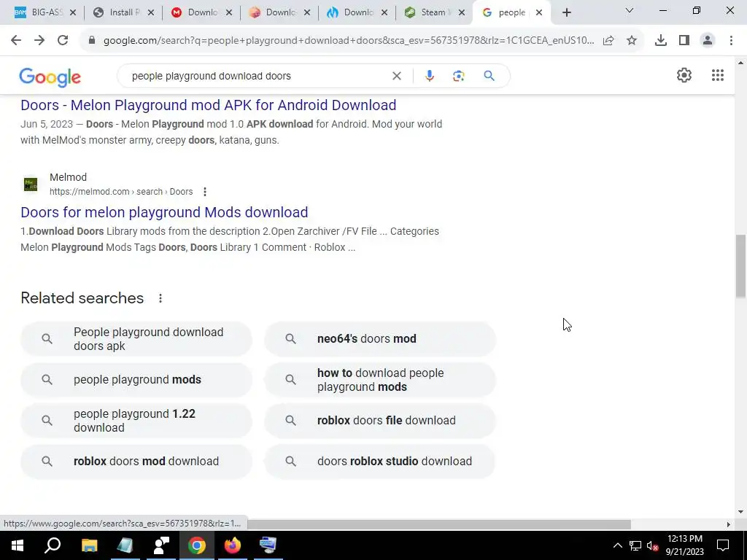Open File Explorer from taskbar
Image resolution: width=747 pixels, height=560 pixels.
click(x=89, y=545)
